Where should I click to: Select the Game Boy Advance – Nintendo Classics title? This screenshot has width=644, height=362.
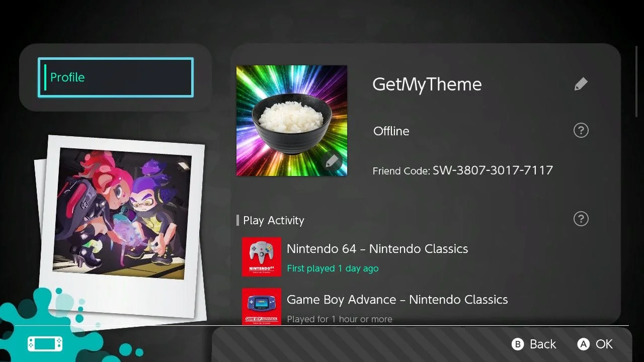(397, 300)
